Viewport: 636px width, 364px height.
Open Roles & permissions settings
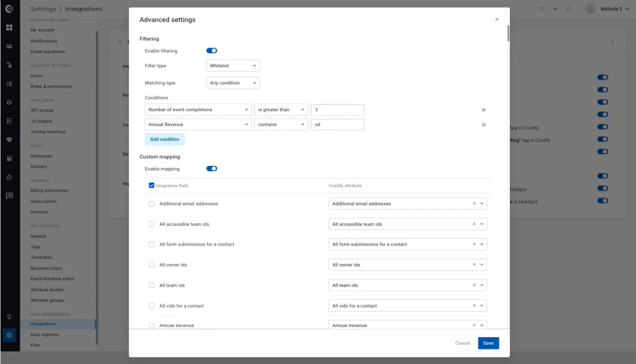pyautogui.click(x=52, y=87)
